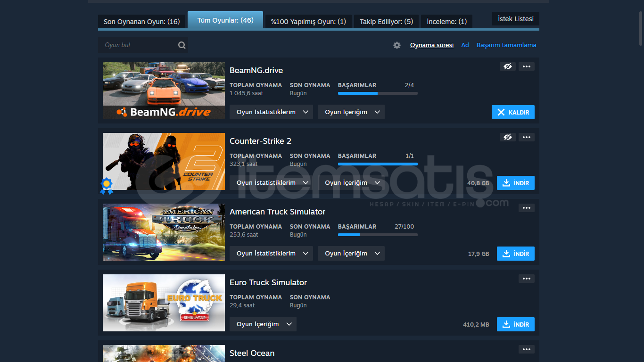Click the 410,2 MB size text

476,324
